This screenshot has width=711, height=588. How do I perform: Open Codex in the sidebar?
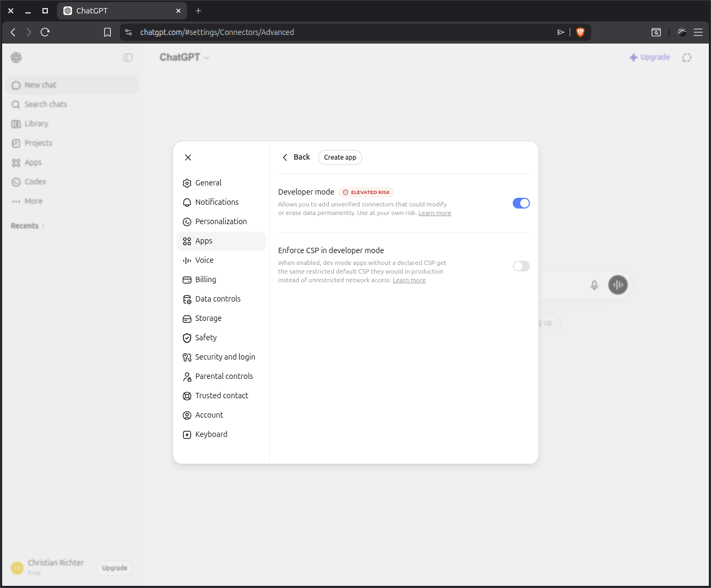pyautogui.click(x=73, y=182)
